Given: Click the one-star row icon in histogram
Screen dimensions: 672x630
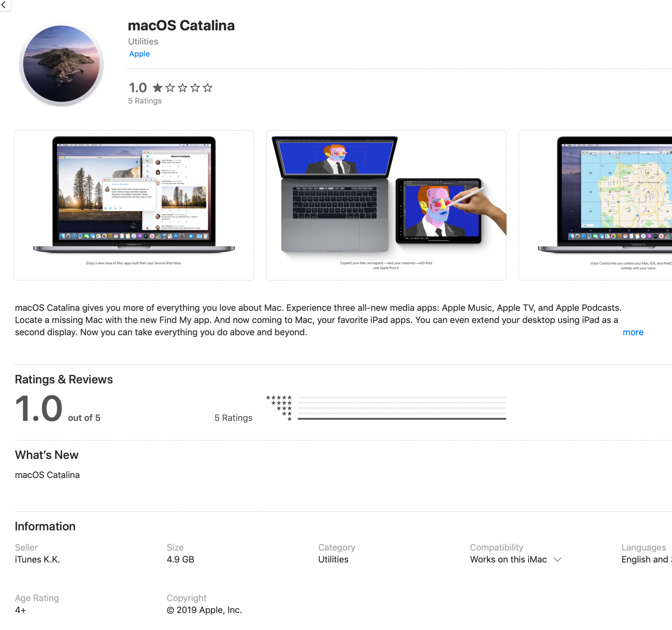Looking at the screenshot, I should [x=289, y=419].
